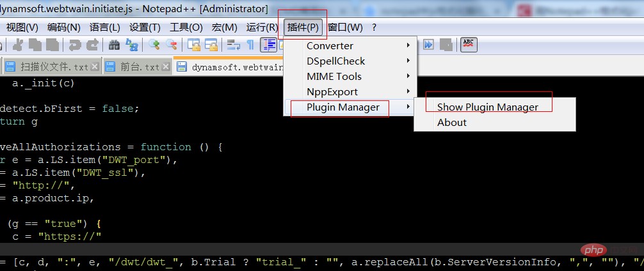Viewport: 644px width, 271px height.
Task: Click the Zoom Out magnifier icon
Action: [x=172, y=44]
